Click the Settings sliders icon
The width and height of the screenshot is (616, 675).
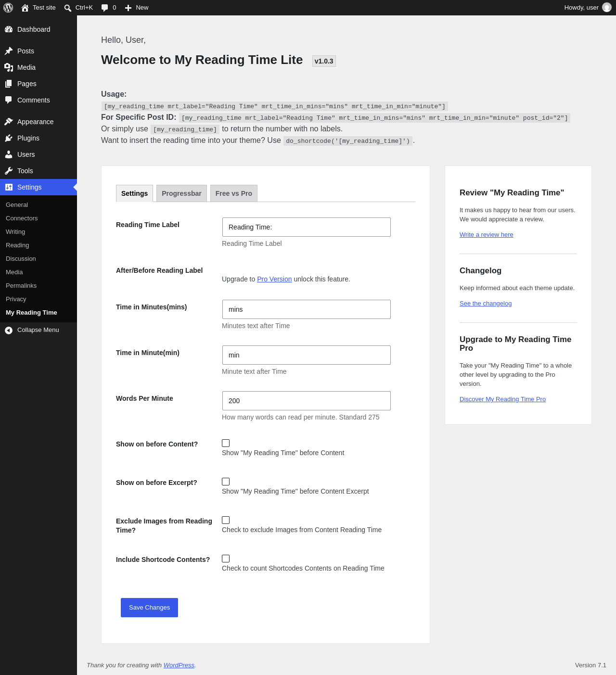coord(9,187)
